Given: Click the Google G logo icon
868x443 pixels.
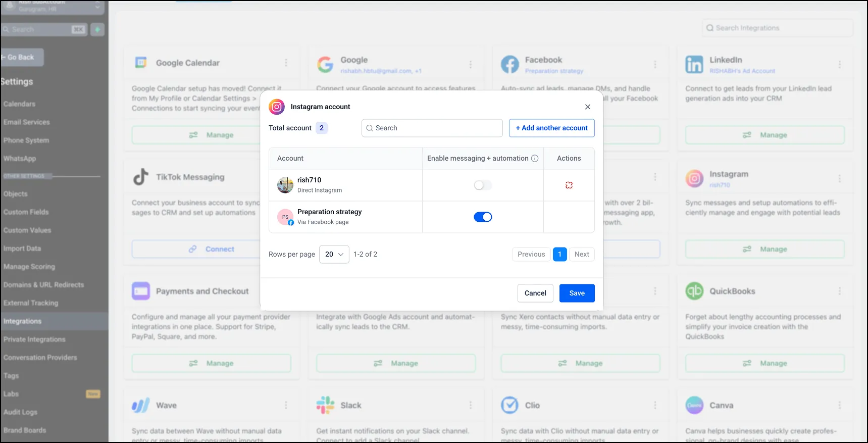Looking at the screenshot, I should (325, 64).
